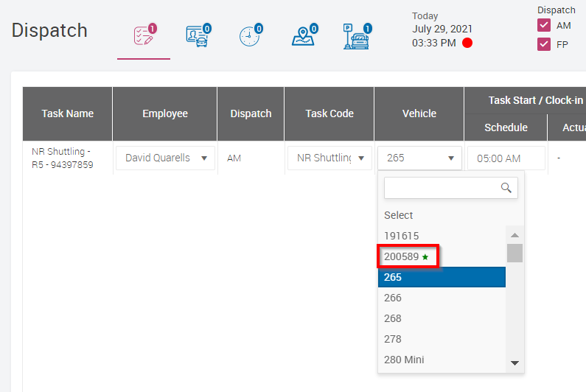Click the vehicle list scroll down arrow
Viewport: 586px width, 392px height.
515,363
